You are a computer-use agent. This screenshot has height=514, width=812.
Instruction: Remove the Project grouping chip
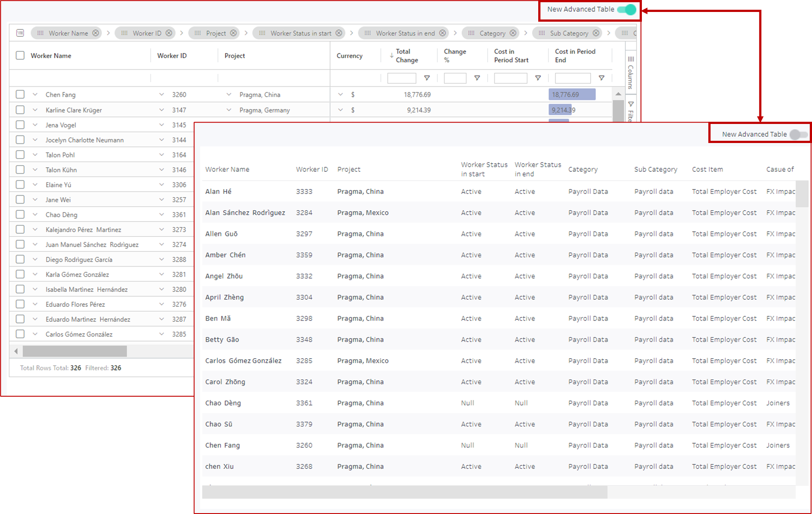tap(233, 33)
